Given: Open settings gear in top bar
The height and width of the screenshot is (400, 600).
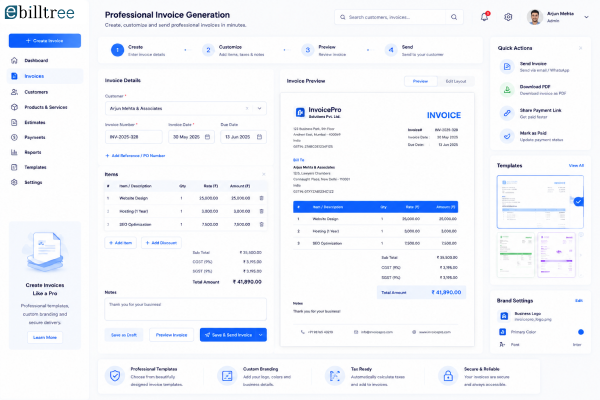Looking at the screenshot, I should [x=508, y=17].
